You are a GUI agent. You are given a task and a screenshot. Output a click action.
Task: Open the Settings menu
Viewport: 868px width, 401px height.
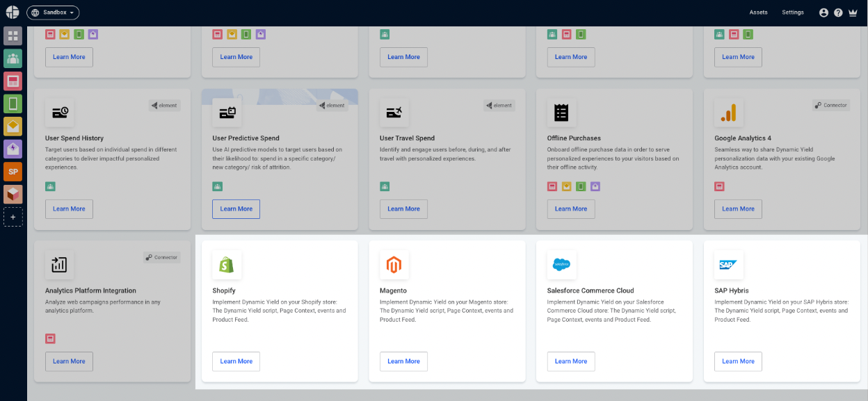click(x=793, y=13)
